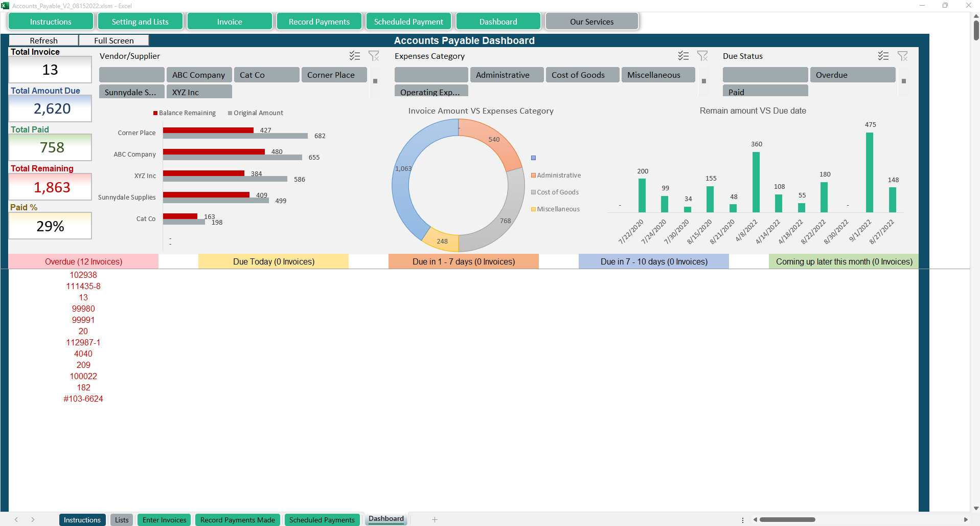
Task: Toggle ABC Company vendor filter
Action: pos(199,75)
